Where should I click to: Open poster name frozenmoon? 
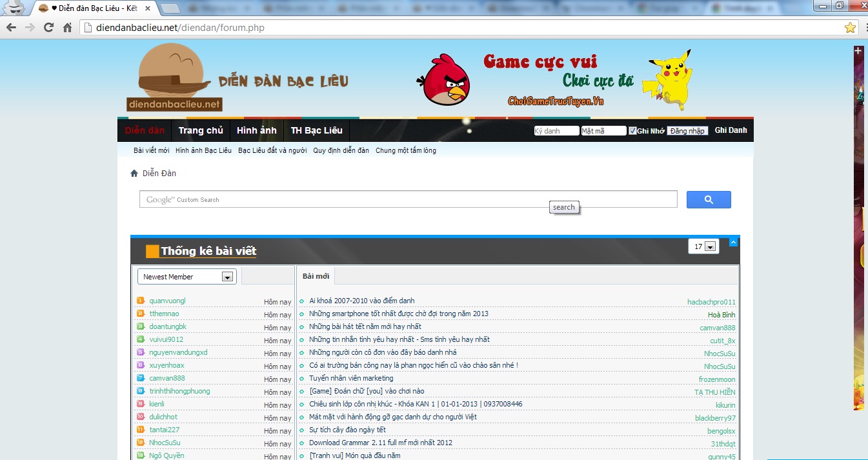[x=717, y=379]
